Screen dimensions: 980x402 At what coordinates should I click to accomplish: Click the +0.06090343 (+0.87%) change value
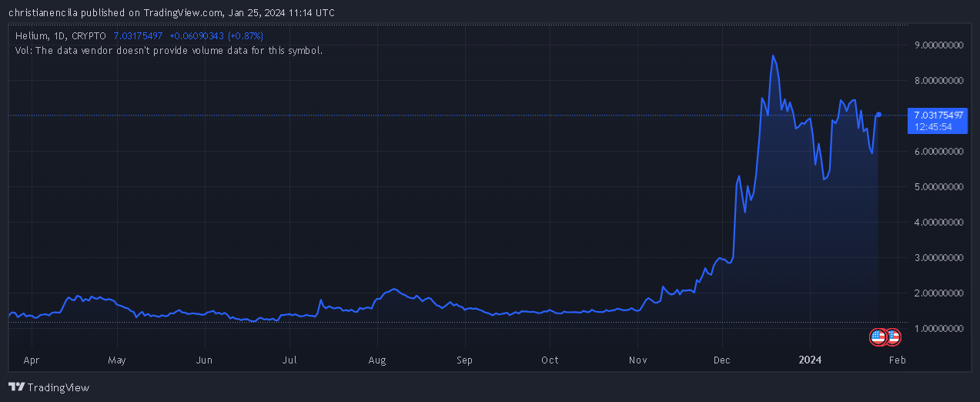tap(216, 36)
